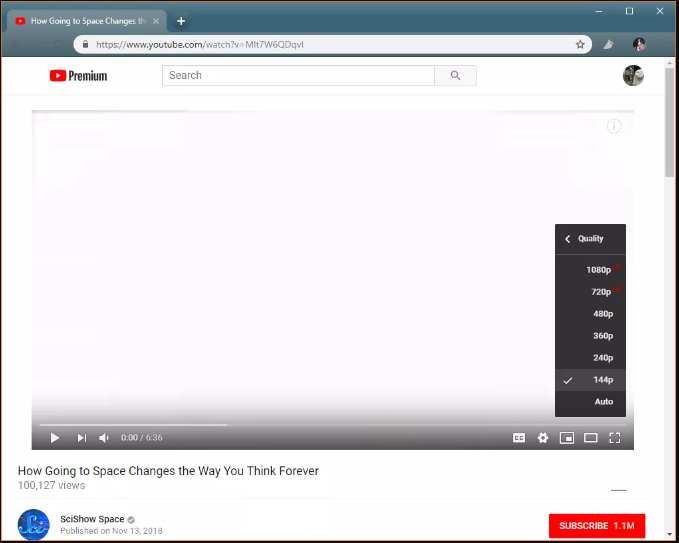Click the reload page icon
The image size is (679, 543).
coord(58,44)
